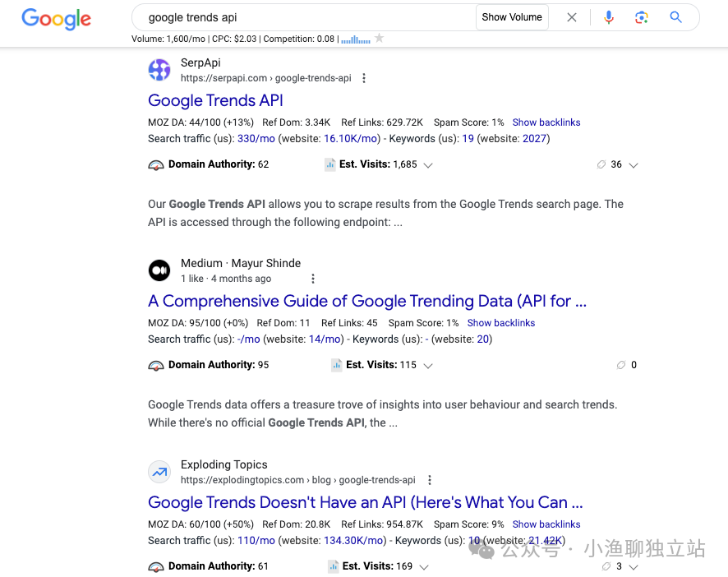Click the link icon beside 0

click(x=620, y=365)
